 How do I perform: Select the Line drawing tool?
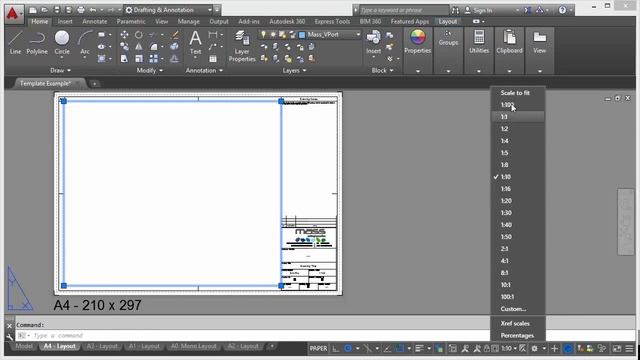click(15, 42)
